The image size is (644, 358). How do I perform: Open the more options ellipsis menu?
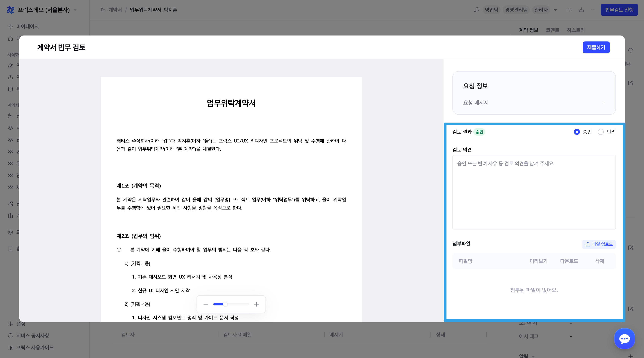pos(593,10)
